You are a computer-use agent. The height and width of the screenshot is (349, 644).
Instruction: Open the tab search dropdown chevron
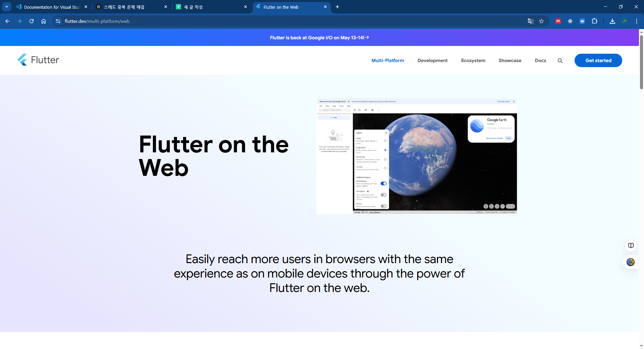7,7
